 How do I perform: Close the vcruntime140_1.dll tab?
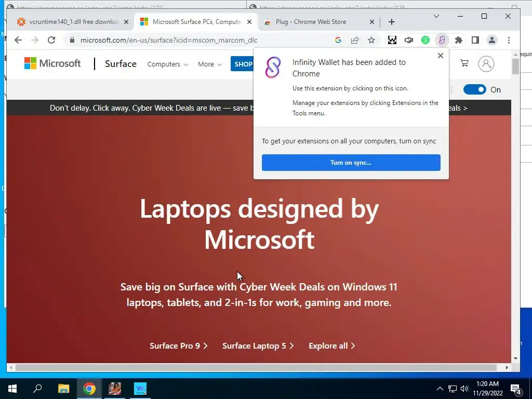click(x=126, y=22)
